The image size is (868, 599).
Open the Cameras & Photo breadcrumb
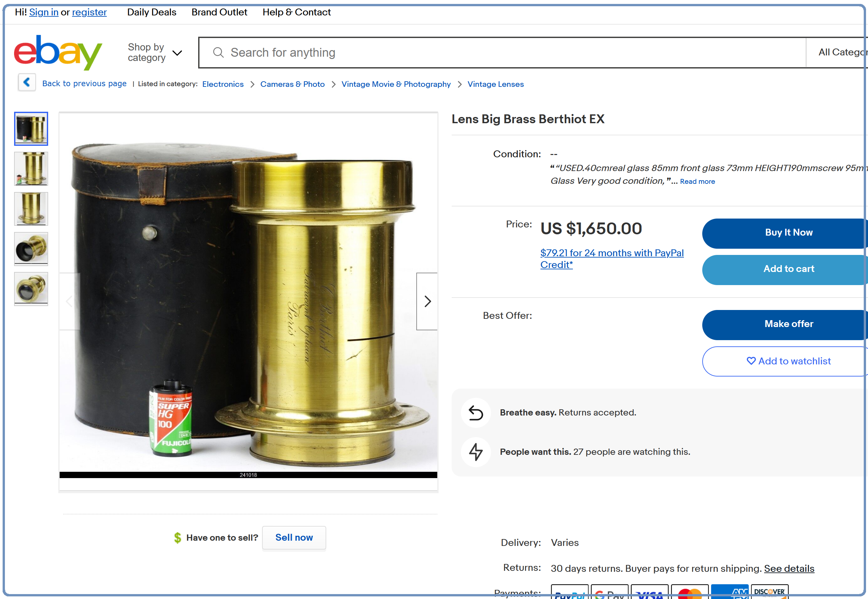292,84
